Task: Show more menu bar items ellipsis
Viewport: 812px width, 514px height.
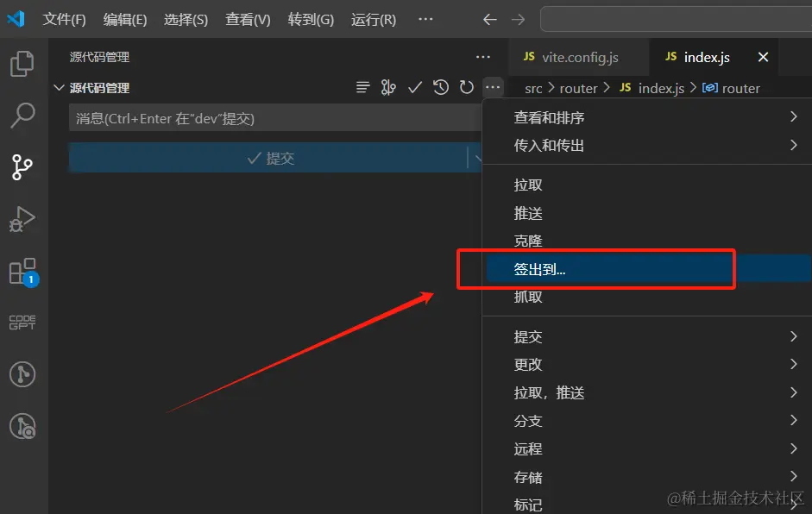Action: tap(425, 19)
